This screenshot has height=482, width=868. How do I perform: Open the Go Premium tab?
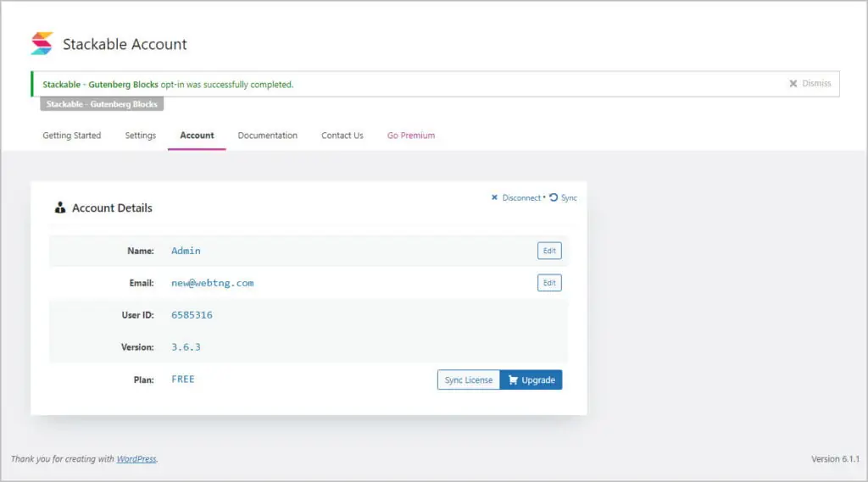(x=411, y=136)
